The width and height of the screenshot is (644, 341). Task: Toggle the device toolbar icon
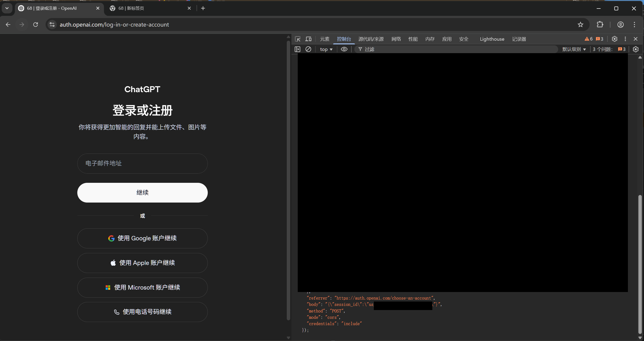(308, 39)
